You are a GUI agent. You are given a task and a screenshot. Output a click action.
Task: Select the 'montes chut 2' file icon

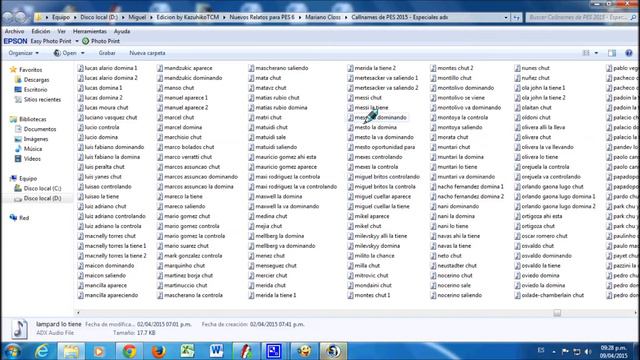(433, 68)
